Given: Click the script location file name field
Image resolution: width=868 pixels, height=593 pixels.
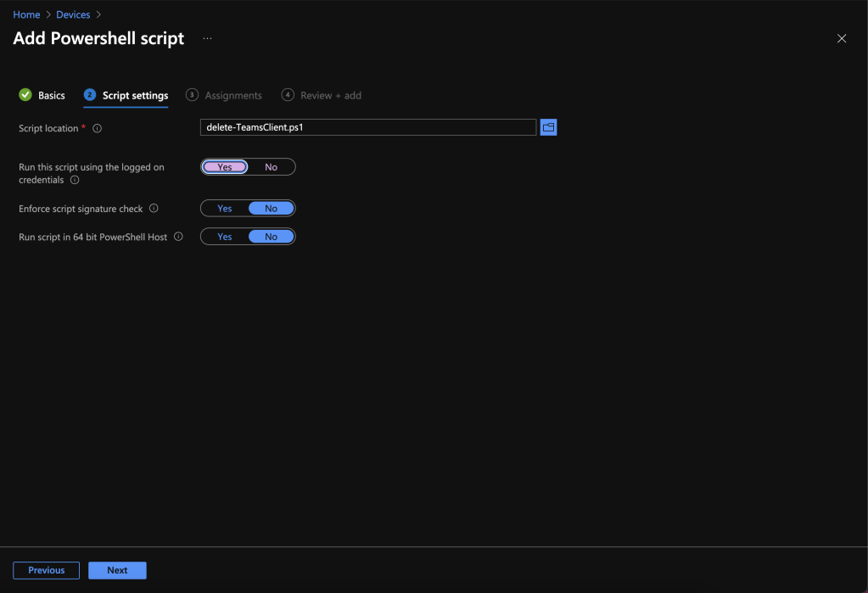Looking at the screenshot, I should (x=368, y=127).
